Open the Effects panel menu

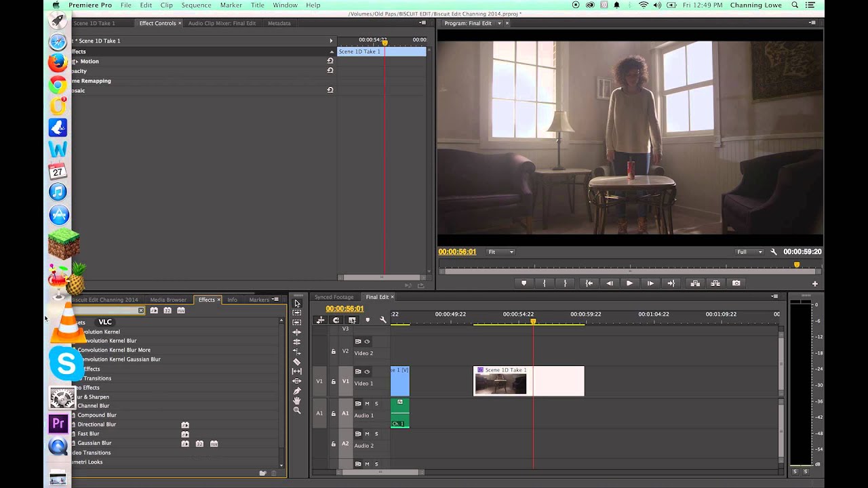pos(275,299)
